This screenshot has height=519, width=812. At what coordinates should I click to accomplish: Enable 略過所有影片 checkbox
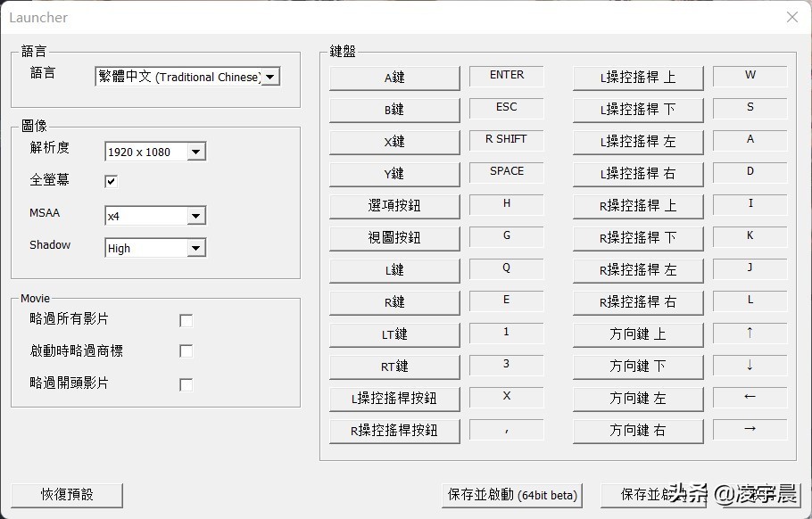[186, 320]
